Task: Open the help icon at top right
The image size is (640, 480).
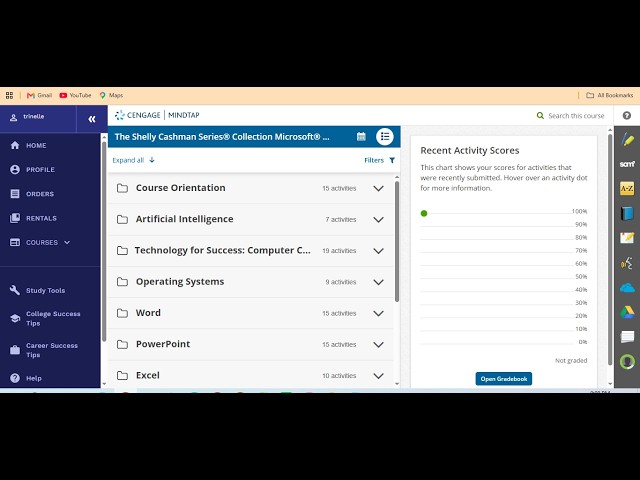Action: [x=627, y=116]
